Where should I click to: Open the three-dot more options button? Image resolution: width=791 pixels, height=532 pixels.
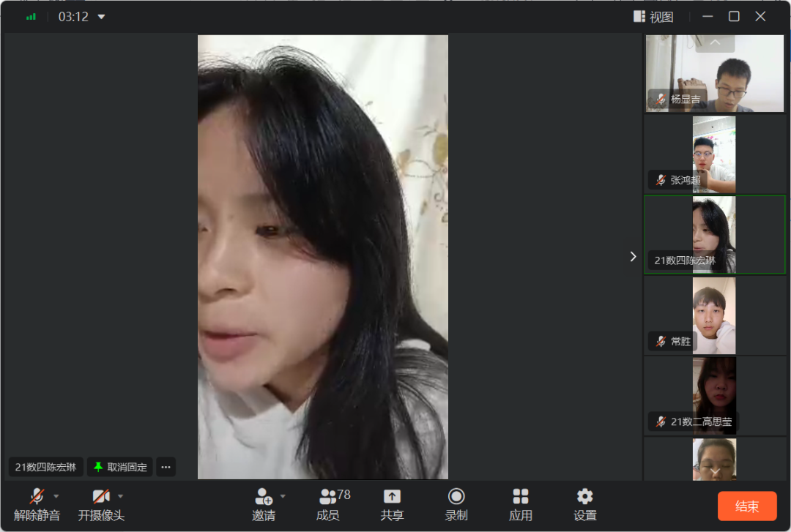pyautogui.click(x=166, y=467)
